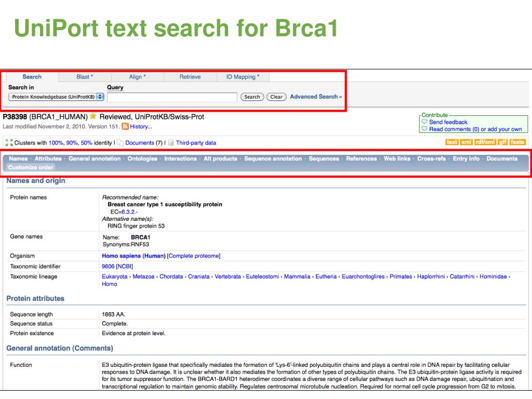Open Advanced Search link
This screenshot has height=399, width=532.
pyautogui.click(x=316, y=97)
